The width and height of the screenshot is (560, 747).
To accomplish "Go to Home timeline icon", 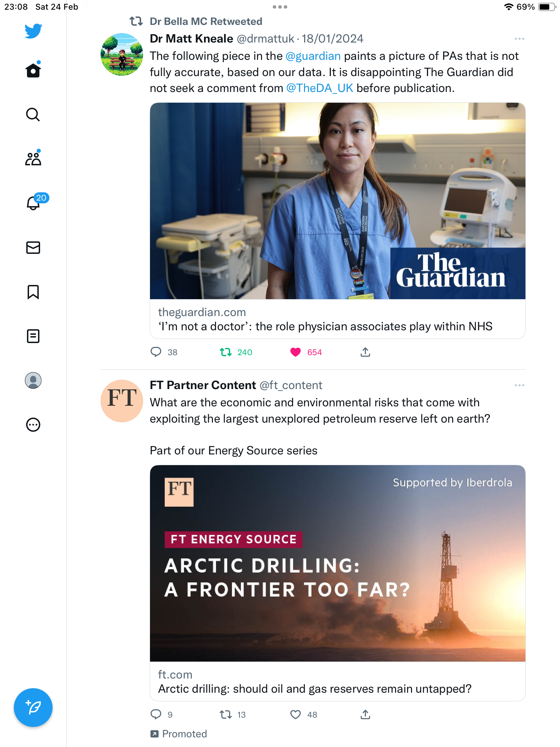I will (x=33, y=70).
